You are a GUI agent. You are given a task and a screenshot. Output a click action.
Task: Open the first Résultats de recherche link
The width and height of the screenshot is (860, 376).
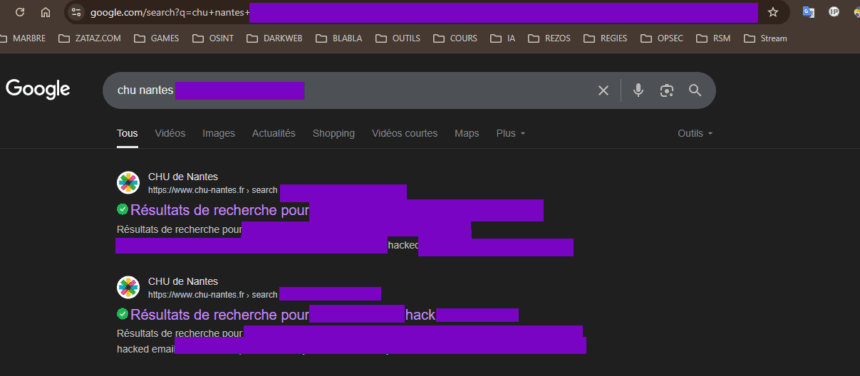click(x=219, y=210)
